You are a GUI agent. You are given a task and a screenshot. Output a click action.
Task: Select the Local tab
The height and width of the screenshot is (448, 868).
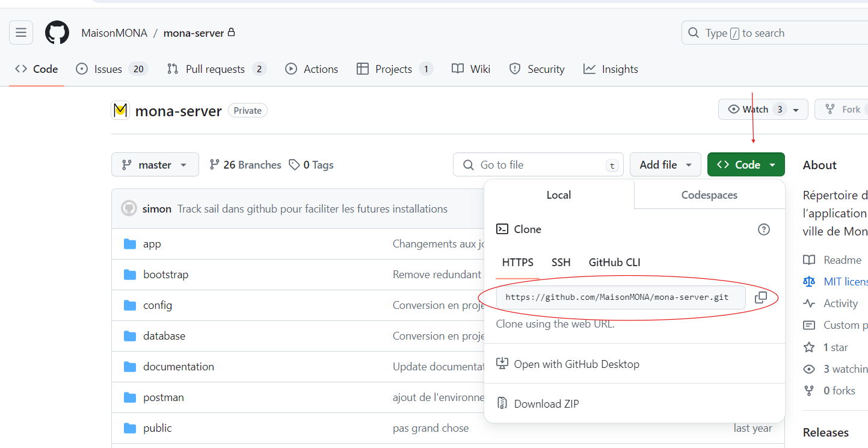click(x=559, y=194)
